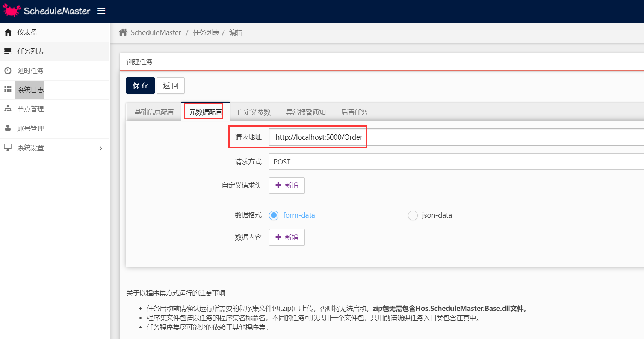The image size is (644, 339).
Task: Click the 系统日志 grid icon
Action: [8, 89]
